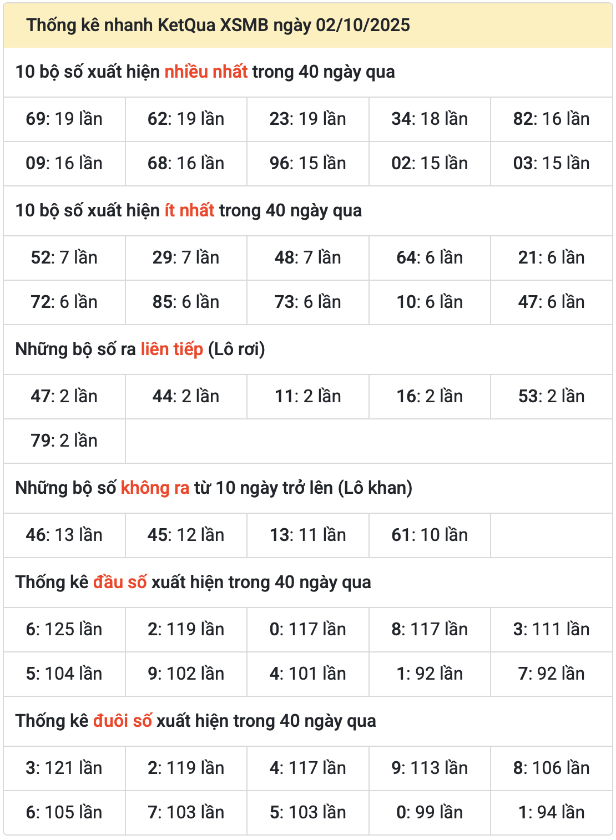Click the statistics title header for 02/10/2025
Image resolution: width=616 pixels, height=840 pixels.
218,25
